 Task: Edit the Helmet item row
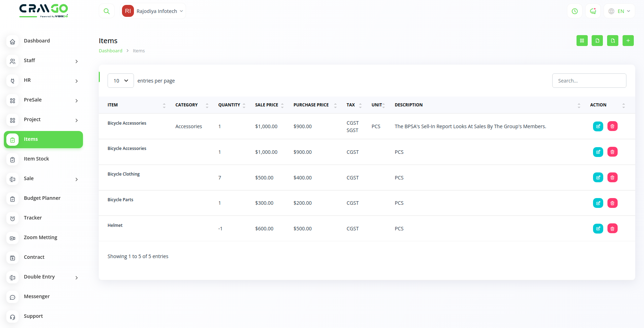(598, 229)
